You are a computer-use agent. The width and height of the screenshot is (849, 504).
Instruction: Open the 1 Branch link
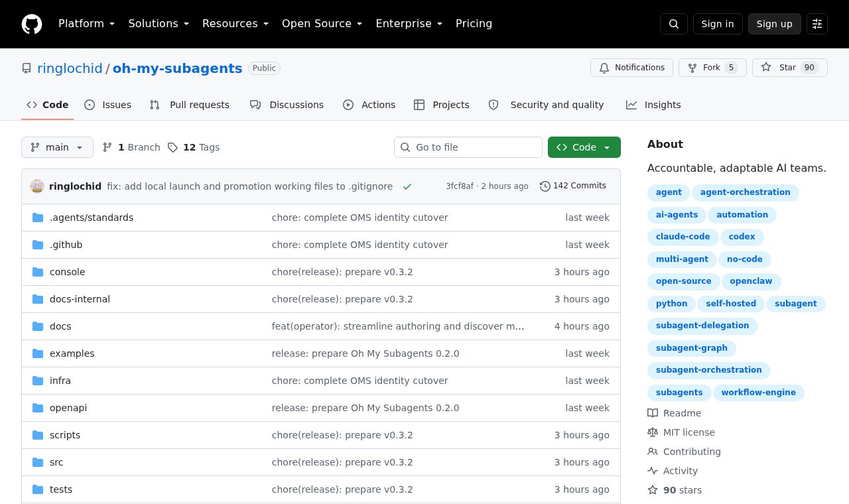coord(131,147)
